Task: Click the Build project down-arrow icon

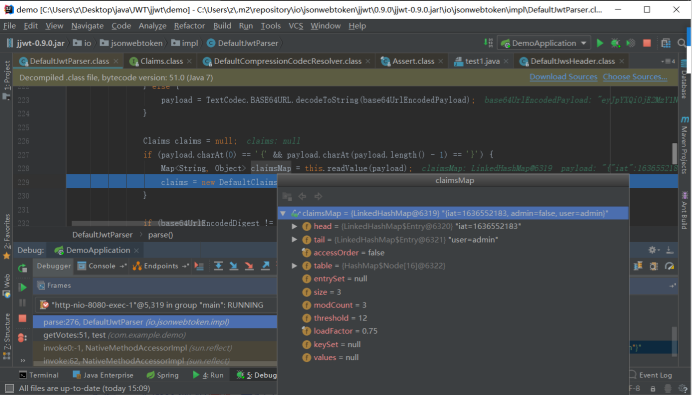Action: pos(488,42)
